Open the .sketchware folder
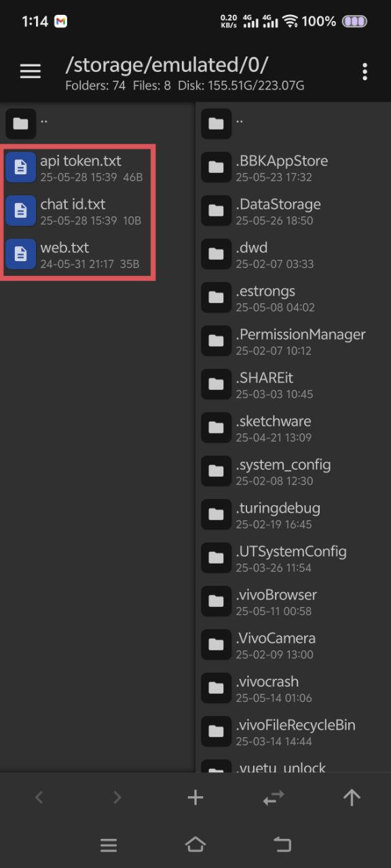The image size is (391, 868). [x=293, y=427]
